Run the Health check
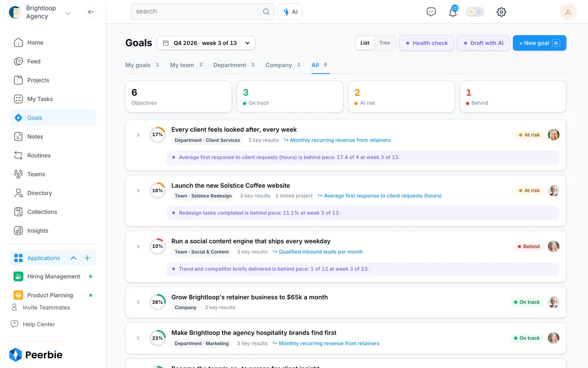Image resolution: width=588 pixels, height=368 pixels. 426,43
